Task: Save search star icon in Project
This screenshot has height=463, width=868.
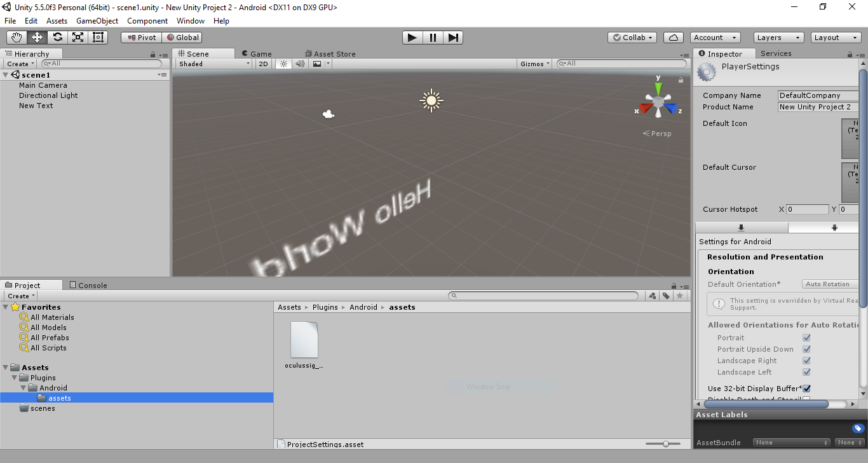Action: [x=680, y=296]
